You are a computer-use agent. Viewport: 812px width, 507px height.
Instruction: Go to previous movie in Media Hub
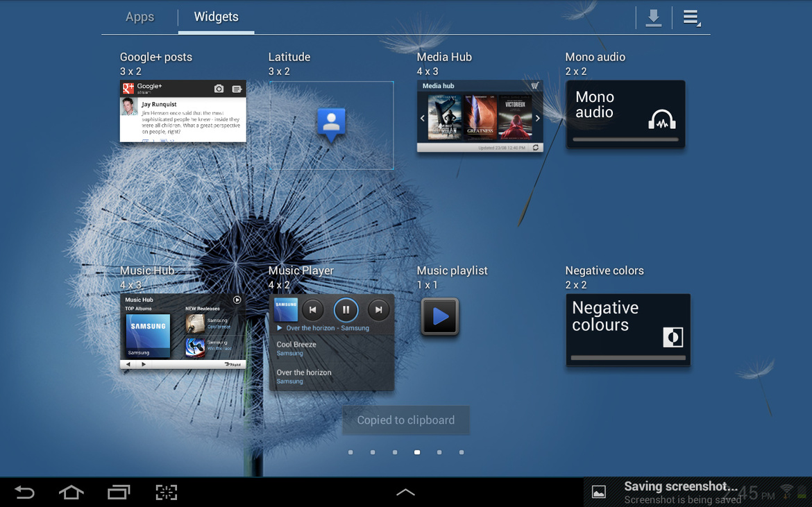[423, 118]
